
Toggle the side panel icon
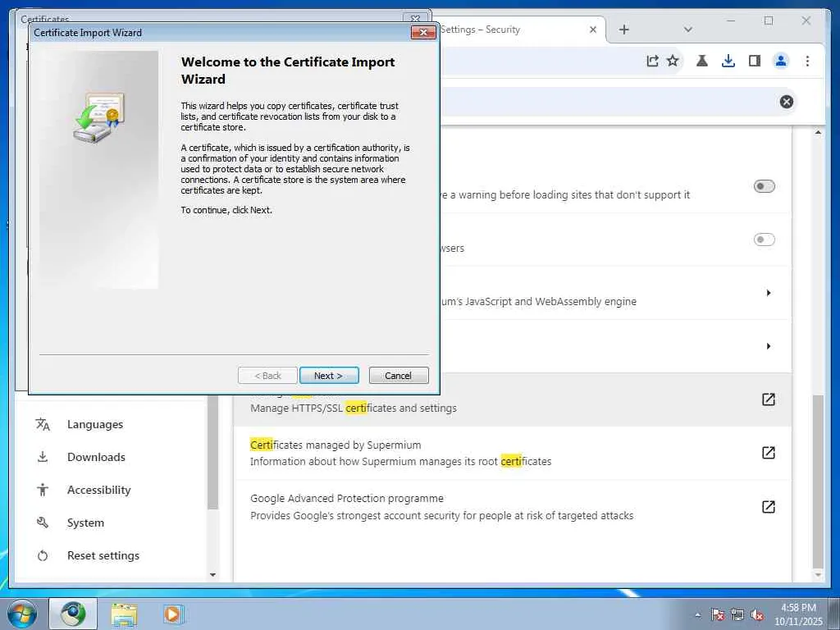point(755,61)
